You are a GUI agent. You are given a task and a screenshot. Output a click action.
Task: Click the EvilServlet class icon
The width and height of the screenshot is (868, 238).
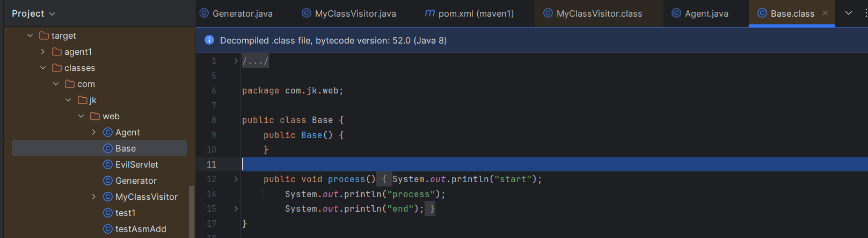108,164
